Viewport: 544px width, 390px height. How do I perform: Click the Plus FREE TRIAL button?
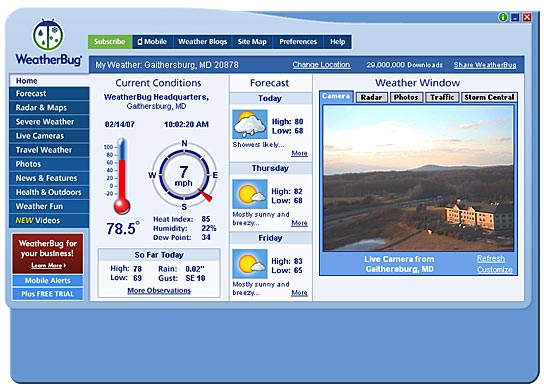(x=48, y=294)
